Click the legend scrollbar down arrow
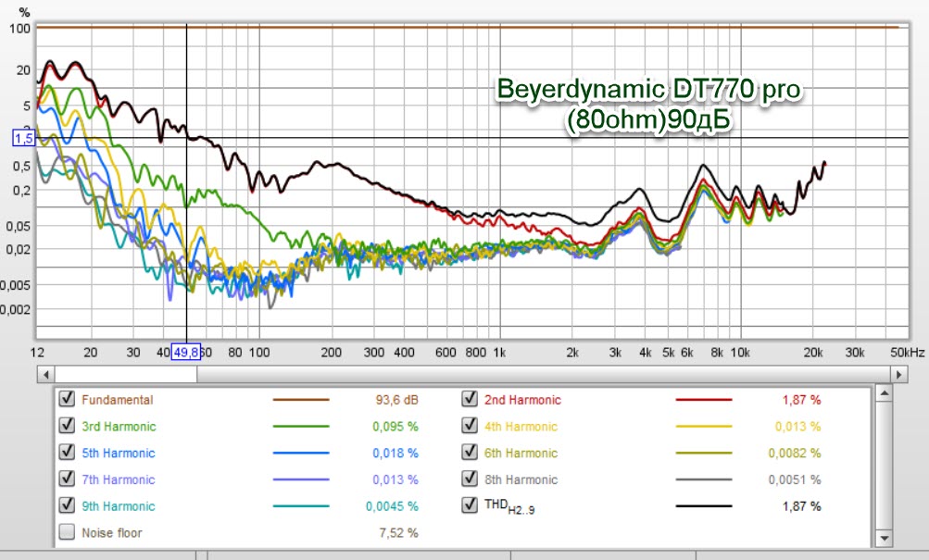 pos(885,538)
